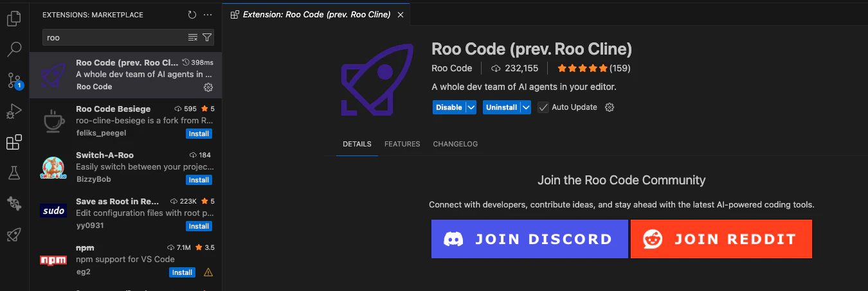The image size is (868, 291).
Task: Toggle the Auto Update checkbox
Action: click(x=543, y=107)
